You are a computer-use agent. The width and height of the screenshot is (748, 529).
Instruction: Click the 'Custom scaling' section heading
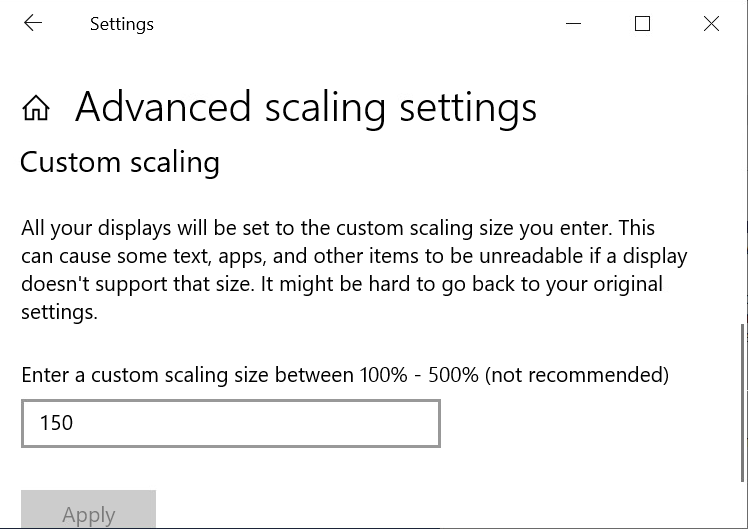[x=120, y=162]
